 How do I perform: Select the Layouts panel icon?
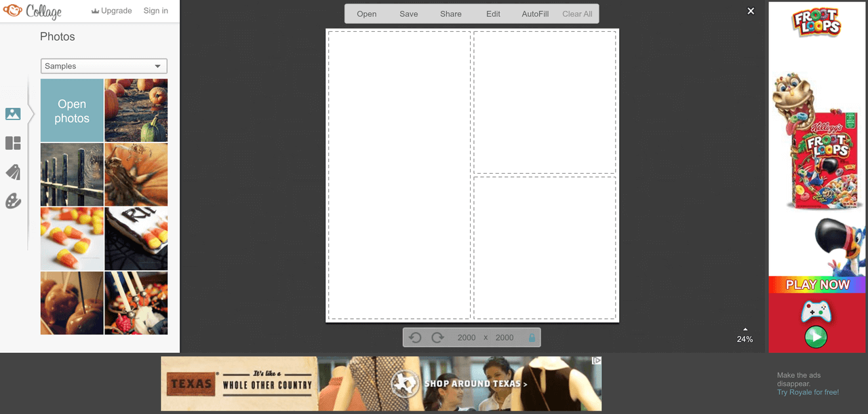[x=14, y=143]
